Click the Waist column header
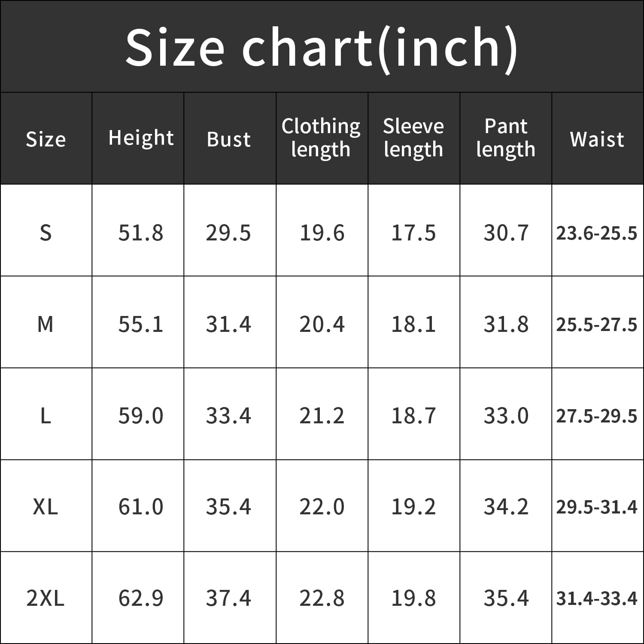The image size is (644, 644). [x=597, y=139]
